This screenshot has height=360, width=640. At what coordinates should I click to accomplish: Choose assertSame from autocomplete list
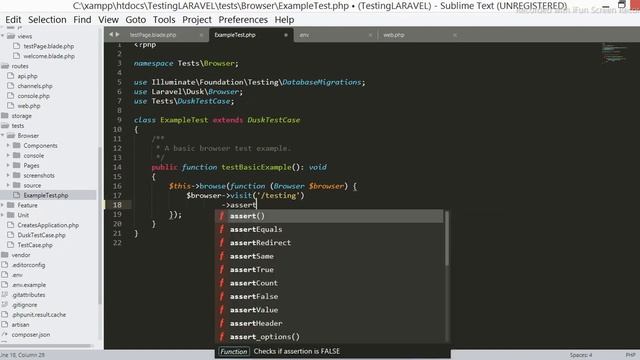[x=329, y=256]
